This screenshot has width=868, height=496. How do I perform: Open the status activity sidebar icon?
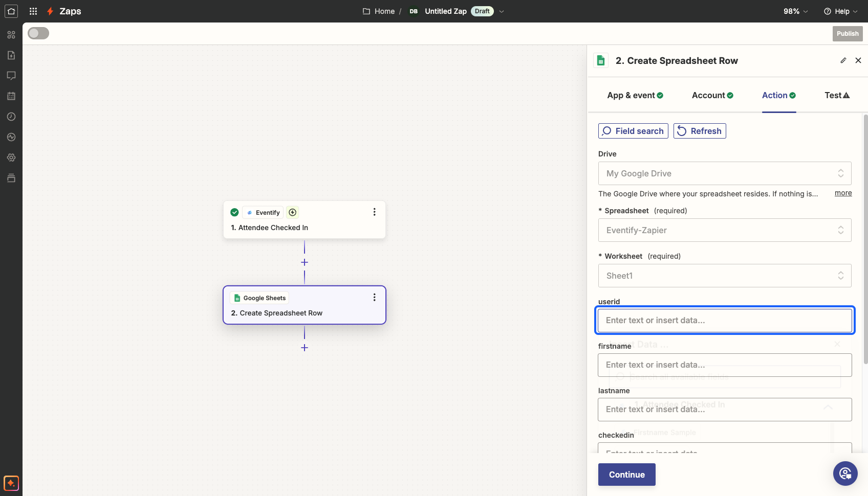pos(11,137)
